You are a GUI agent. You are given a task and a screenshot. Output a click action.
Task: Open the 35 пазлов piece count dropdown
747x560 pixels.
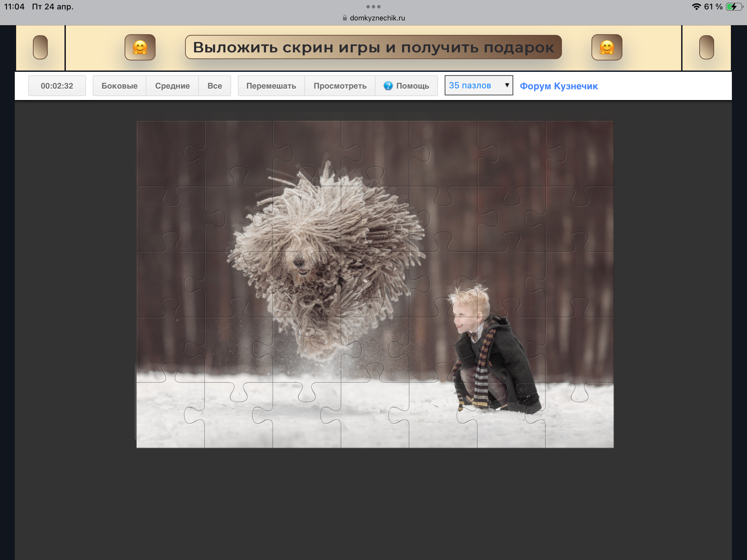click(473, 85)
